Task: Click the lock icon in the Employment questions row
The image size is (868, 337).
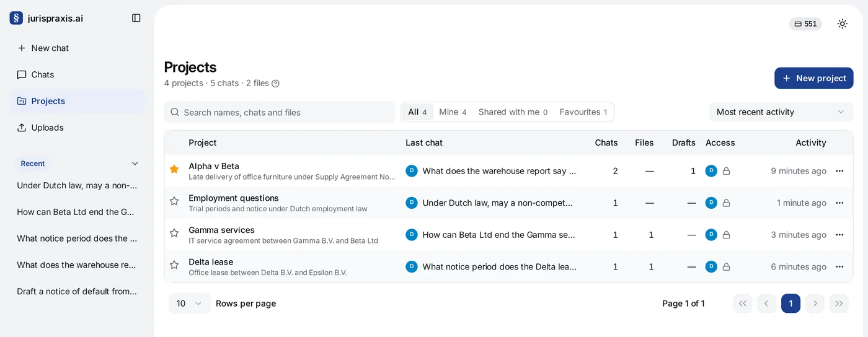Action: pos(726,203)
